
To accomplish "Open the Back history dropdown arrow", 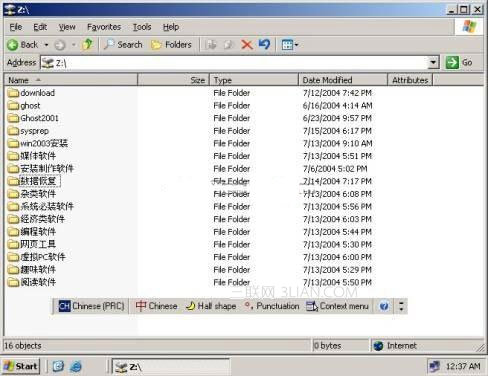I will click(46, 45).
